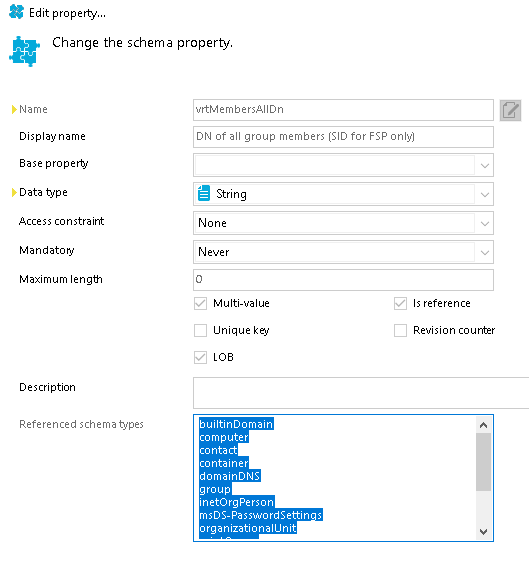Screen dimensions: 529x562
Task: Click the String data type document icon
Action: pyautogui.click(x=204, y=194)
